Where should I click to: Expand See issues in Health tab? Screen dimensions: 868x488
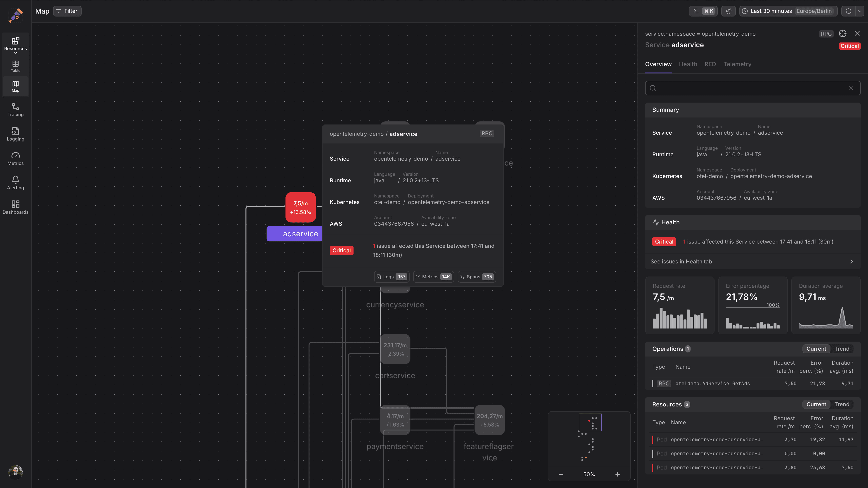pyautogui.click(x=753, y=262)
